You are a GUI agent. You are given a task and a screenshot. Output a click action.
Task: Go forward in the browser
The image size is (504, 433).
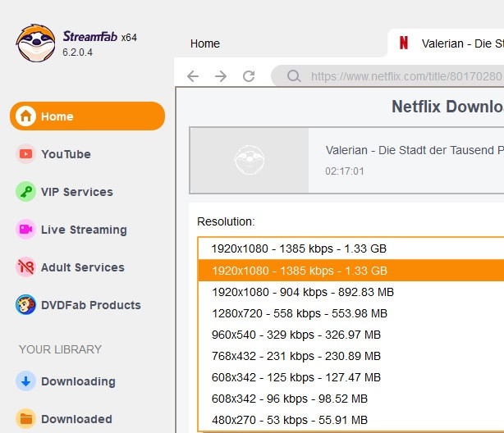tap(221, 76)
